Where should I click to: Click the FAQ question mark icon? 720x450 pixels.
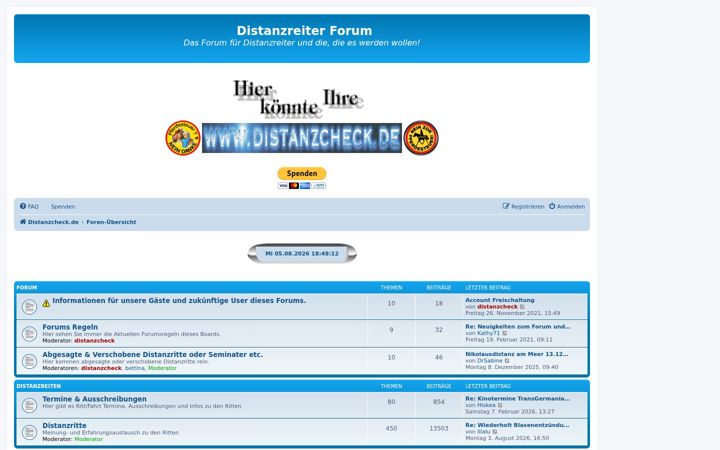(23, 207)
